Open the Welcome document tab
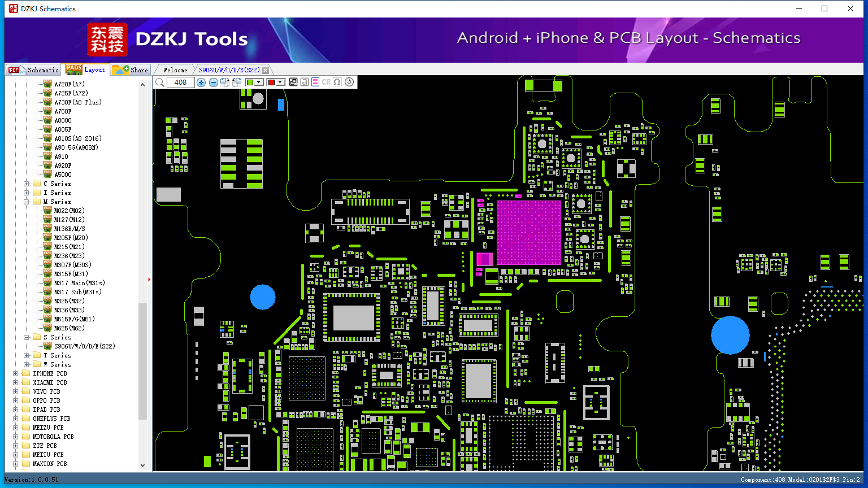The width and height of the screenshot is (868, 488). point(175,70)
